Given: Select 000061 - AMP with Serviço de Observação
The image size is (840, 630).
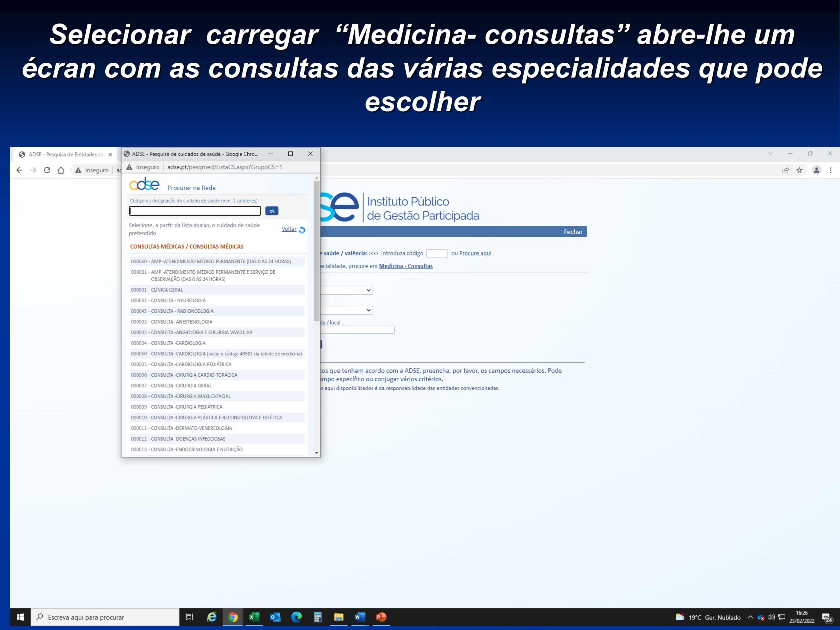Looking at the screenshot, I should tap(217, 276).
